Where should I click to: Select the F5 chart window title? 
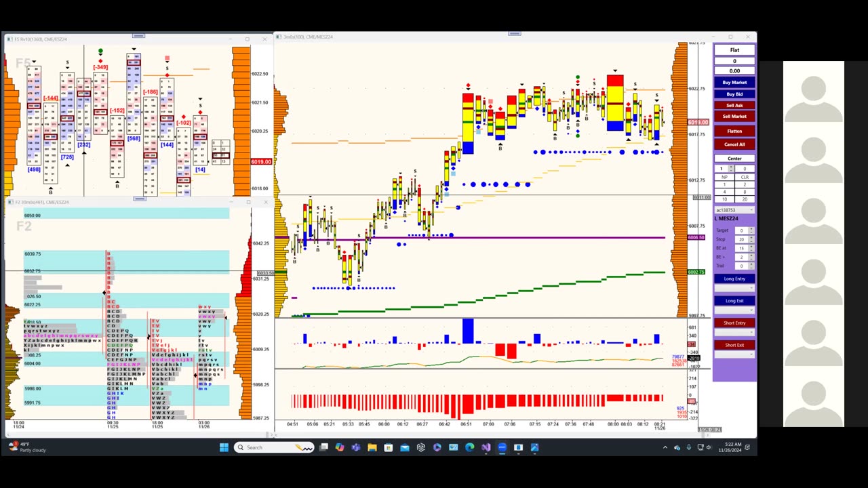tap(41, 39)
